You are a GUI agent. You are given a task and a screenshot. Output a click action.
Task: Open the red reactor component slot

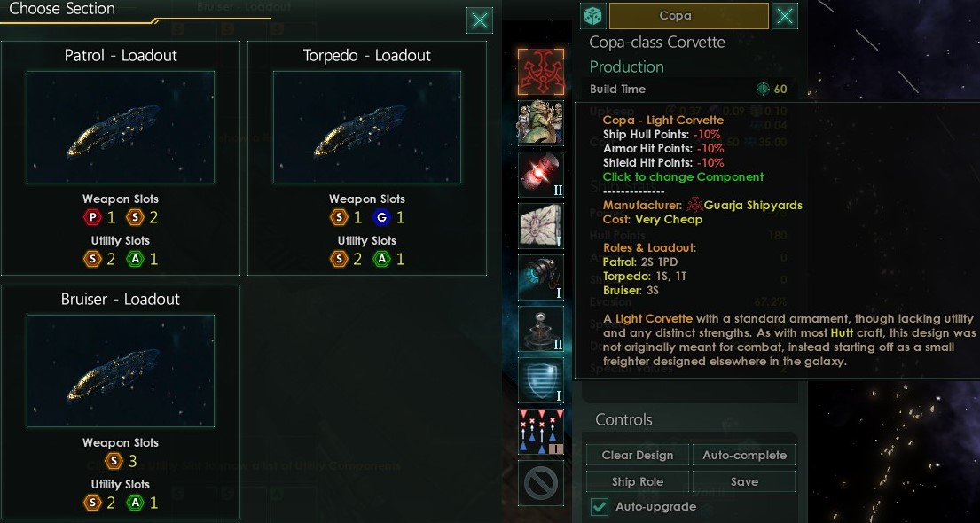[x=541, y=175]
